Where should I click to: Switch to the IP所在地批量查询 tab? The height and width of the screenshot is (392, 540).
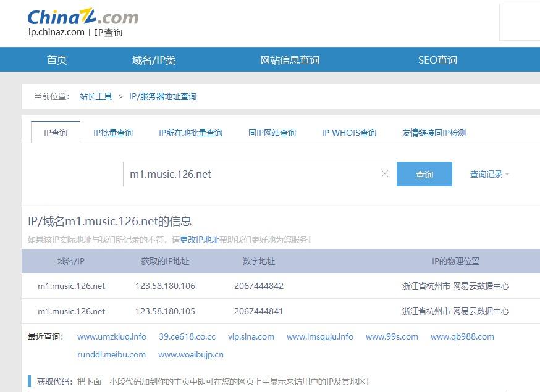click(190, 133)
